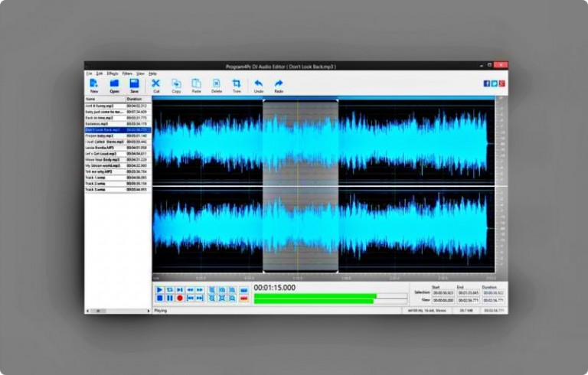Screen dimensions: 588x375
Task: Open the Edit menu
Action: tap(100, 73)
